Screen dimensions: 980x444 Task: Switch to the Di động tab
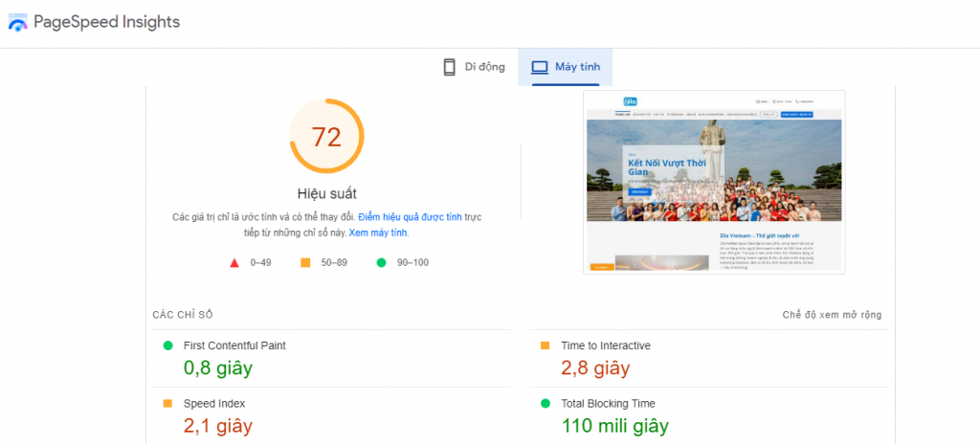(x=474, y=68)
